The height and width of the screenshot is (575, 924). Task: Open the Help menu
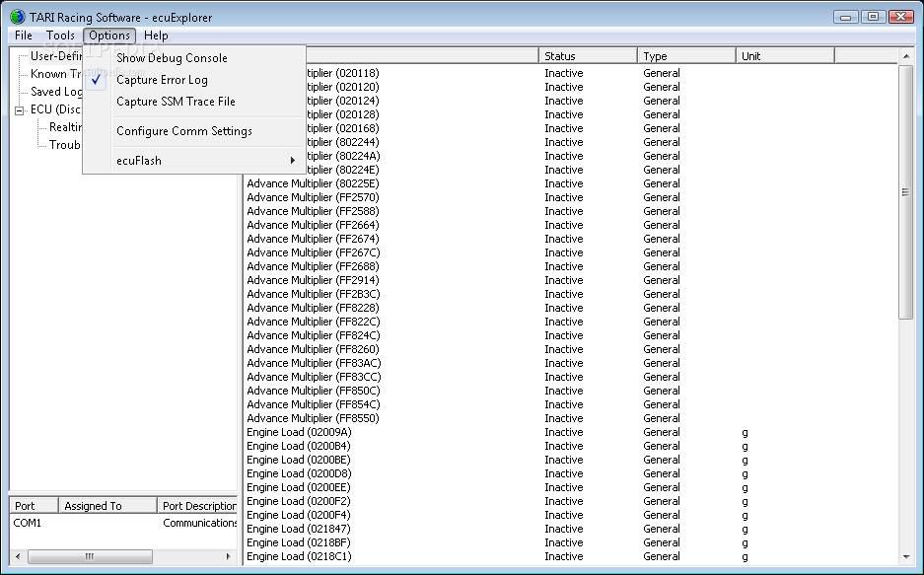[x=156, y=36]
